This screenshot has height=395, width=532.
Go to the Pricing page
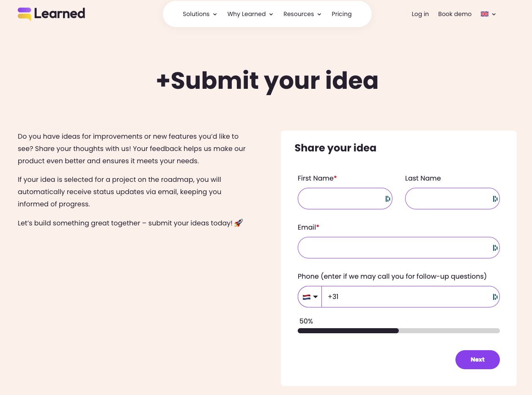341,14
